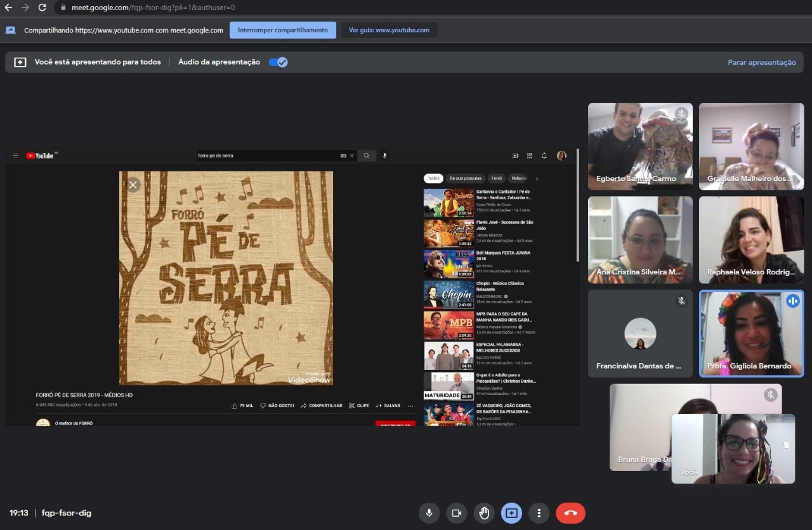Select Profa. Gigliola Bernardo participant tile
Viewport: 812px width, 530px height.
coord(751,333)
